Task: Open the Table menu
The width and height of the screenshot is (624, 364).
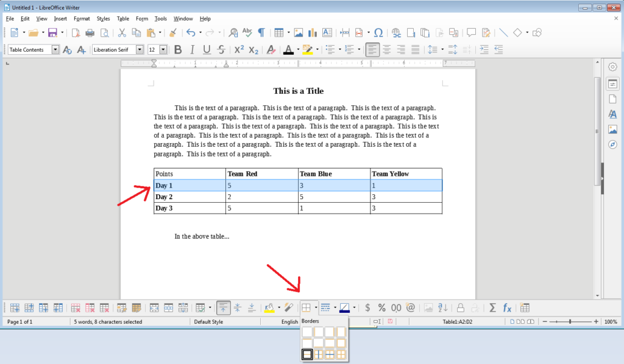Action: (122, 19)
